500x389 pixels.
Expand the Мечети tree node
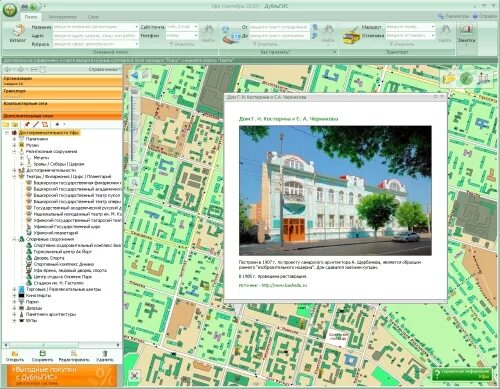click(x=22, y=158)
